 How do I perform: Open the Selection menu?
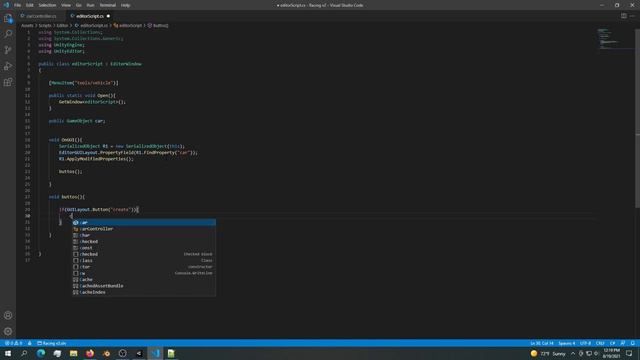click(x=47, y=5)
